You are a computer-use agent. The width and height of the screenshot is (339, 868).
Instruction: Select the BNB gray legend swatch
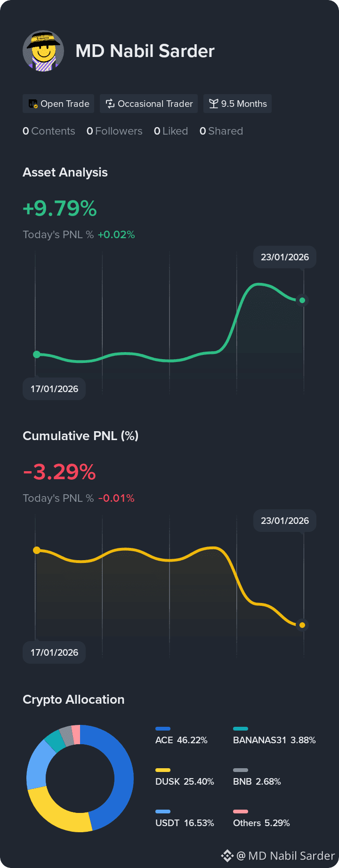coord(241,770)
